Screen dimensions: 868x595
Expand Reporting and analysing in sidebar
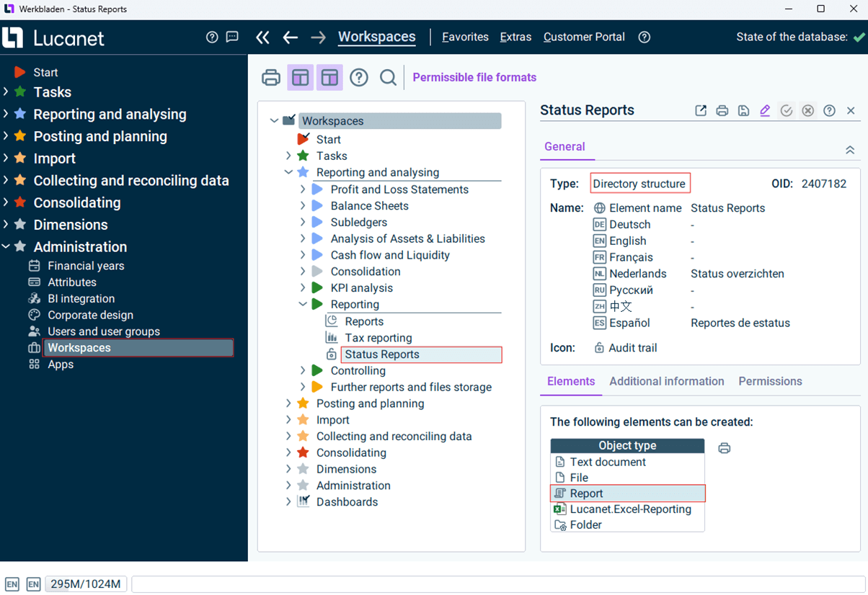6,114
